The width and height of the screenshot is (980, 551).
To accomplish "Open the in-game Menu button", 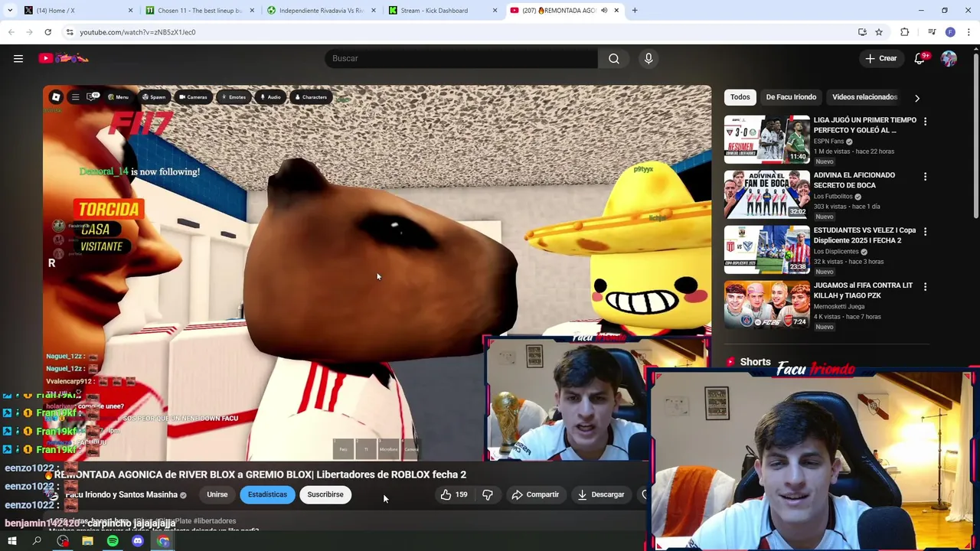I will click(118, 97).
